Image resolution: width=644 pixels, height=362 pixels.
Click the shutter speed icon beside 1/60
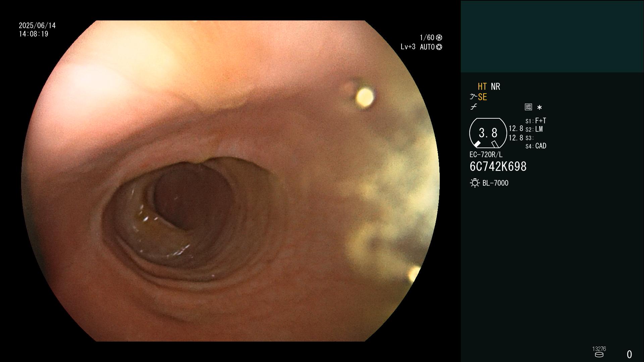[439, 38]
